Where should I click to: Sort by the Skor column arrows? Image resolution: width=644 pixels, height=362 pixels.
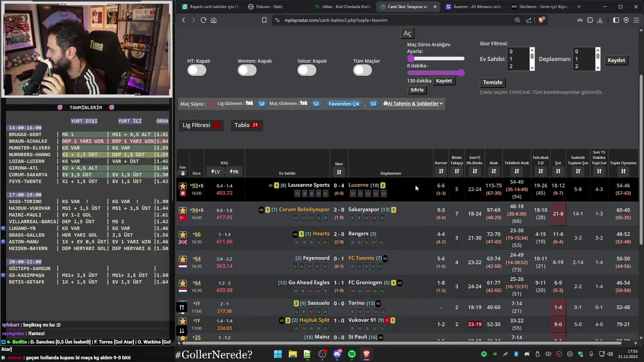click(x=339, y=172)
